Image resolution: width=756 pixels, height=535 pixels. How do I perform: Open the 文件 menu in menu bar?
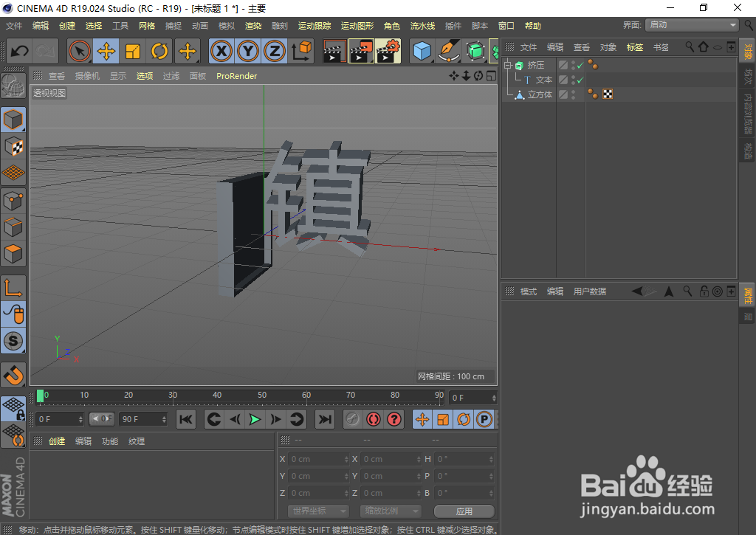(14, 26)
